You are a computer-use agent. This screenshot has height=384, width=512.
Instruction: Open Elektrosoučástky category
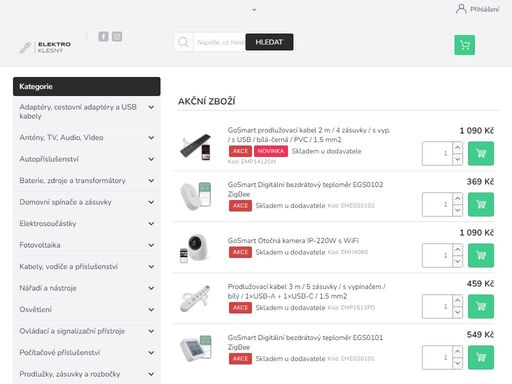[48, 224]
